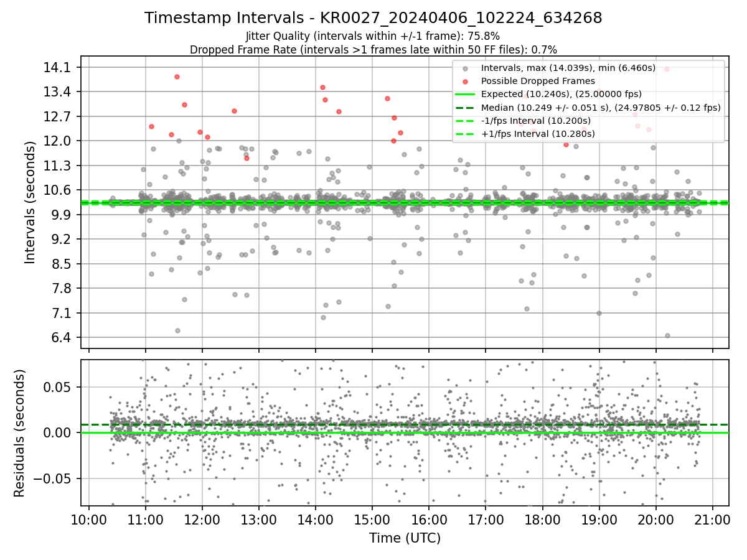
Task: Click legend entry '-1/fps Interval (10.200s)'
Action: [x=535, y=120]
